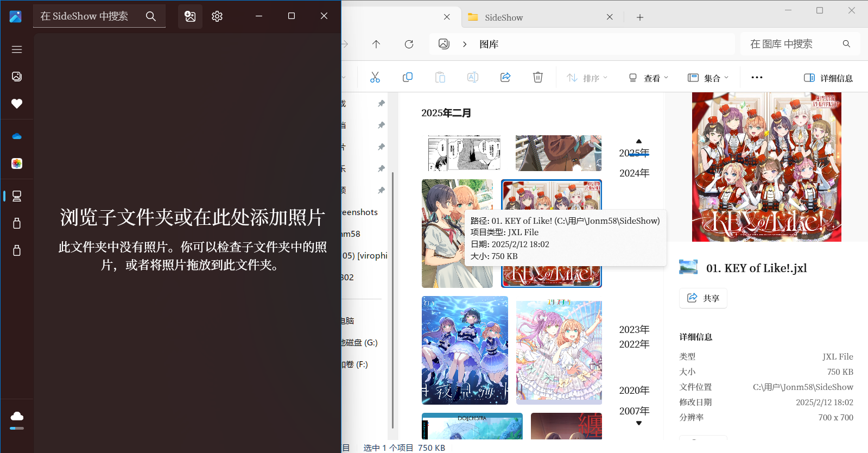Image resolution: width=868 pixels, height=453 pixels.
Task: Jump to 2007年 on timeline
Action: 634,411
